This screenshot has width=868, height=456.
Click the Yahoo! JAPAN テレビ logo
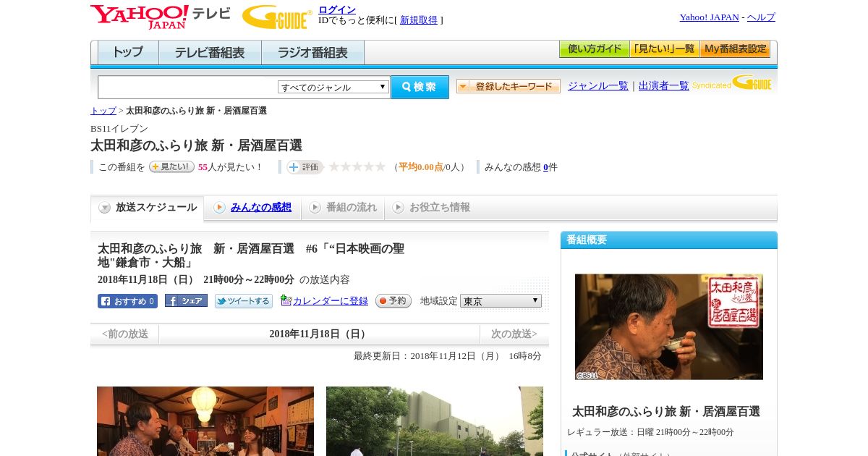click(x=161, y=17)
